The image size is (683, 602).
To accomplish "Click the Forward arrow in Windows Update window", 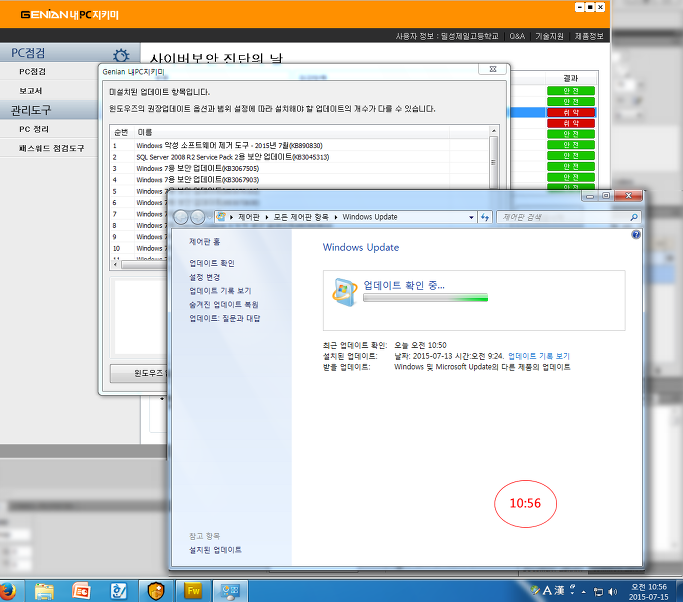I will click(x=197, y=217).
